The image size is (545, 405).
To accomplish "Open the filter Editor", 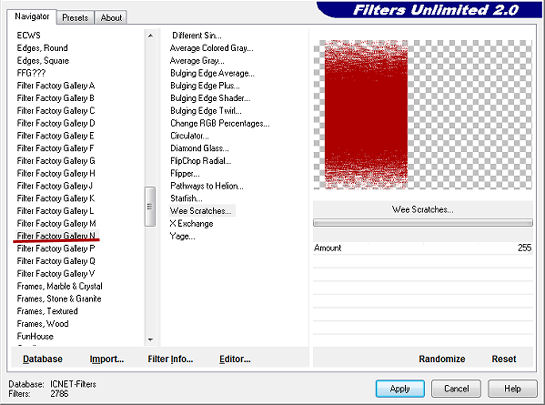I will (x=235, y=359).
